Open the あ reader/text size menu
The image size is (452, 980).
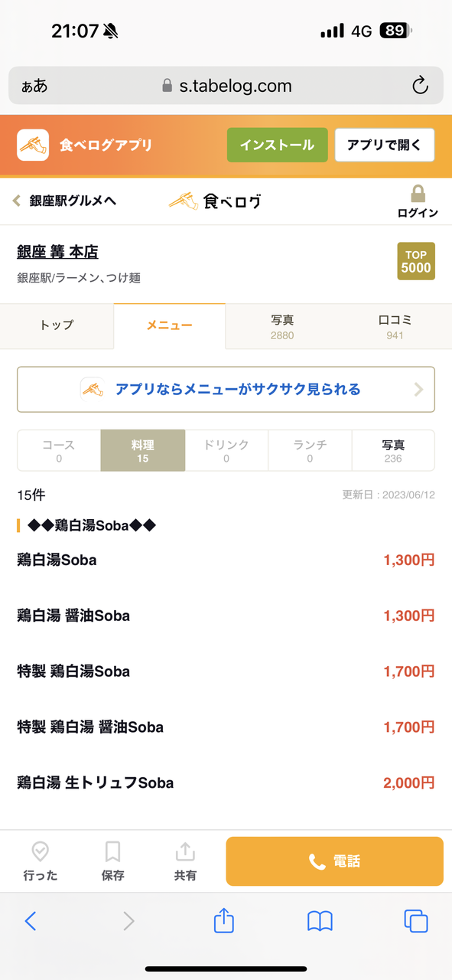pyautogui.click(x=34, y=86)
